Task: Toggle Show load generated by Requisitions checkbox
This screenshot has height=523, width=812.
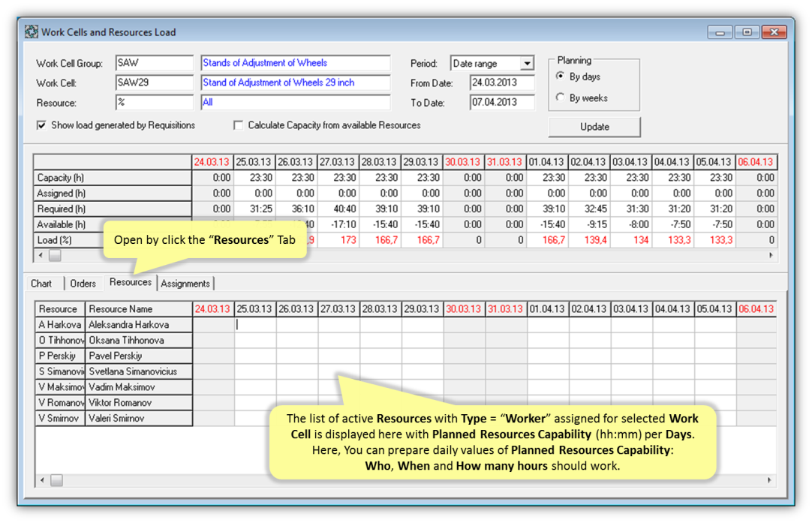Action: (41, 125)
